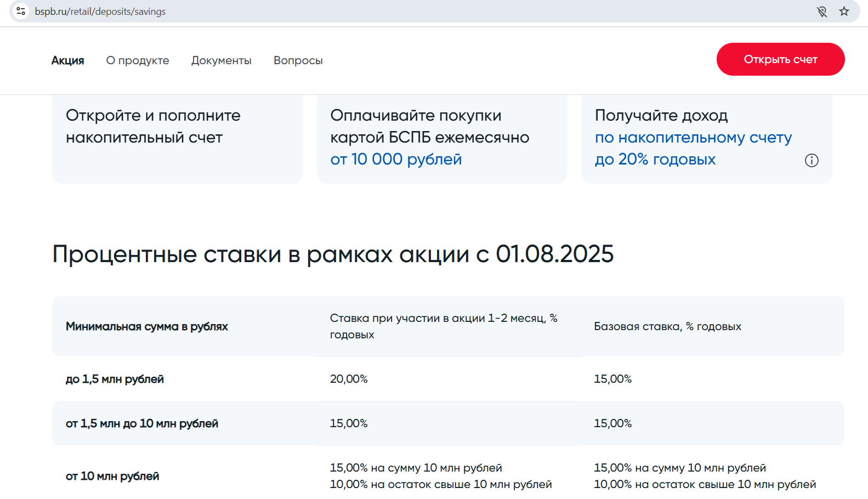Select the 'до 1,5 млн рублей' table row

(x=448, y=379)
